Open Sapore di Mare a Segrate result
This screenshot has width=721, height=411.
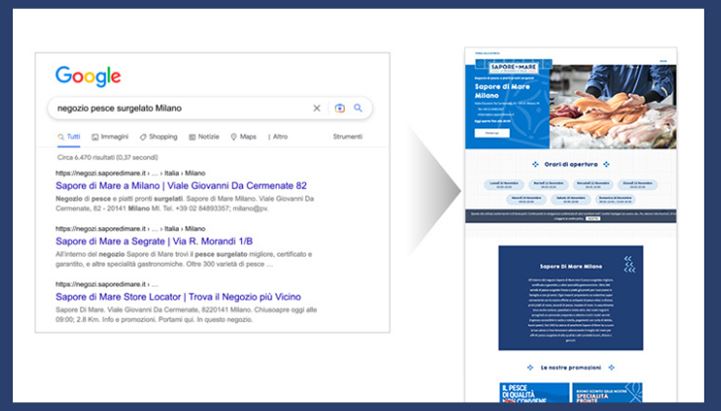[x=166, y=241]
